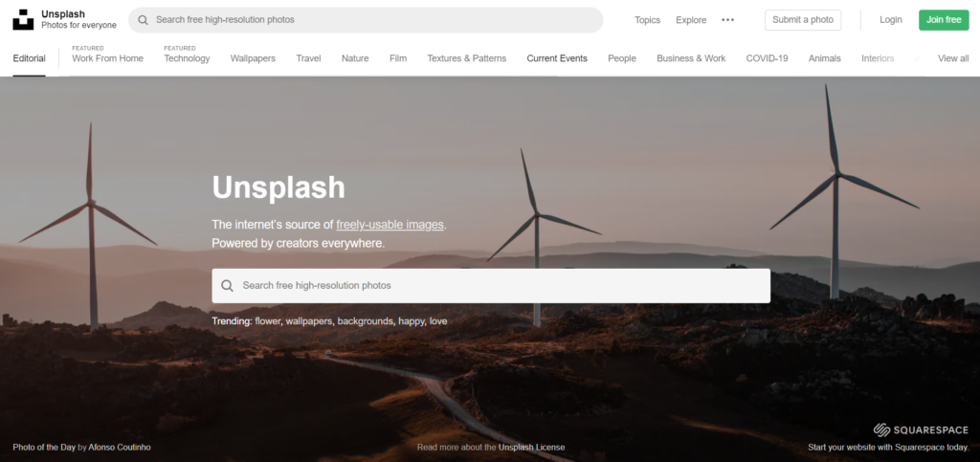The height and width of the screenshot is (462, 980).
Task: Click the large Unsplash hero heading
Action: tap(278, 187)
